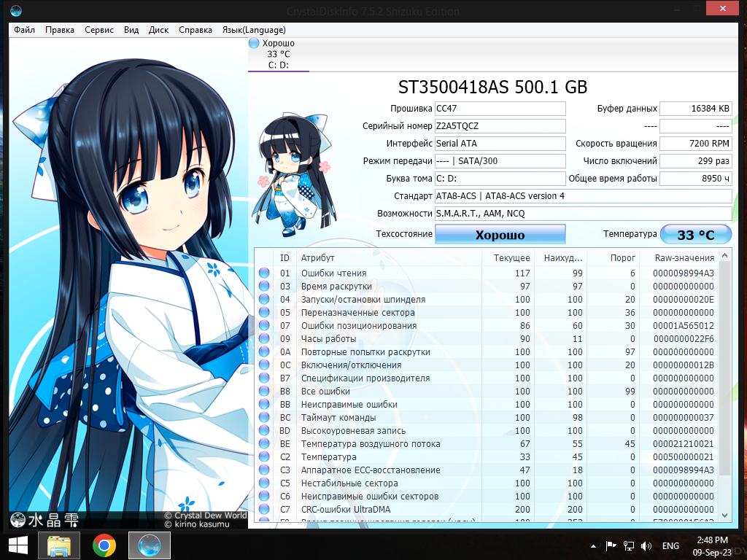Click the serial number field "Z2A5TQCZ"

tap(500, 125)
